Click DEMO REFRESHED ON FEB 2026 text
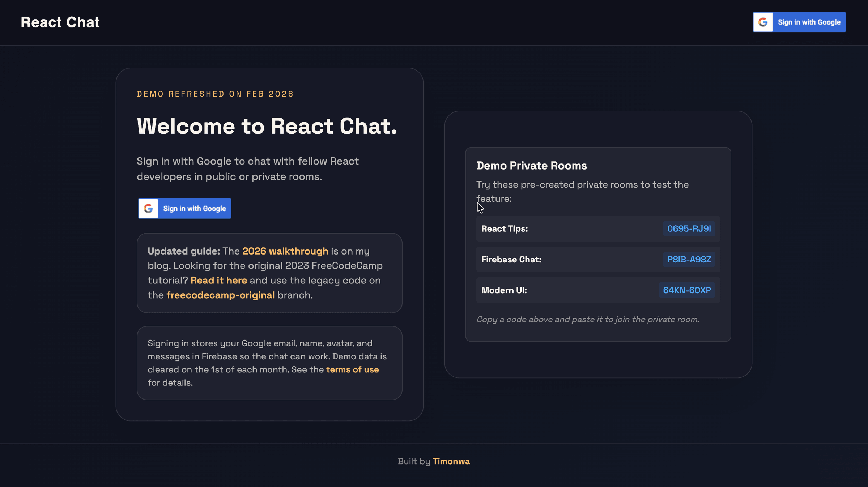Viewport: 868px width, 487px height. pos(215,94)
